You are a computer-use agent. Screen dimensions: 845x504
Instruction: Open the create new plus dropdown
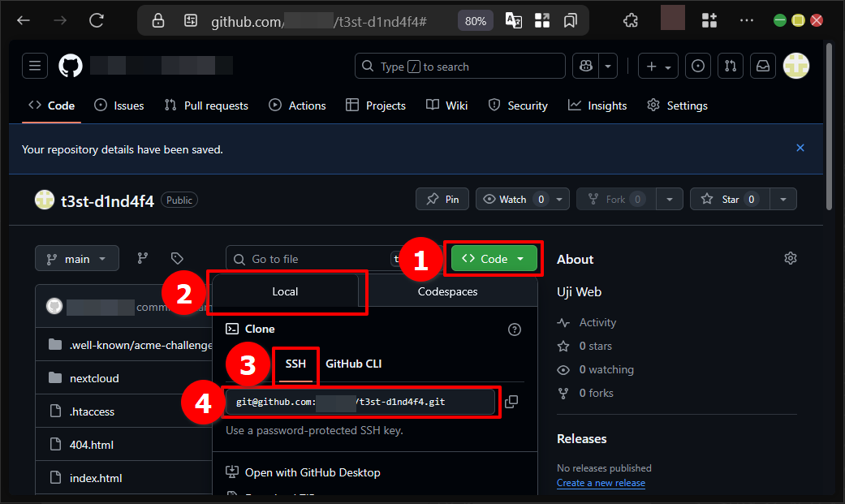tap(658, 67)
